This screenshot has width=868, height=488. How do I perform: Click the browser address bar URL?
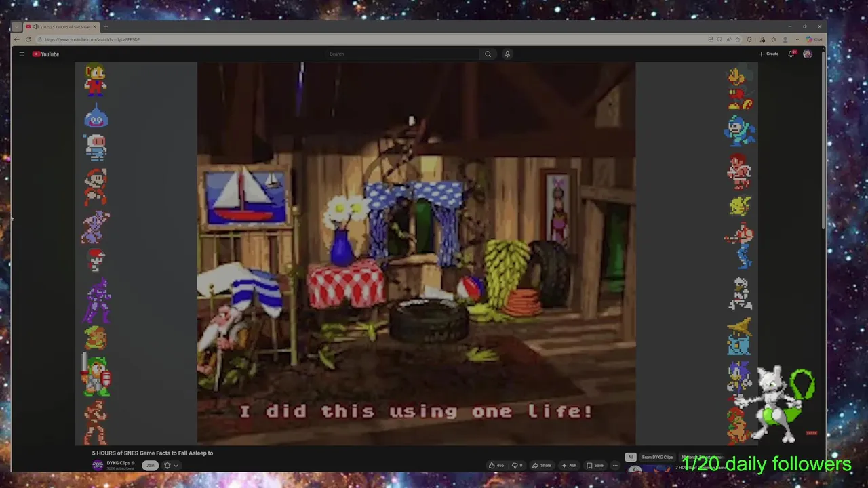coord(92,39)
